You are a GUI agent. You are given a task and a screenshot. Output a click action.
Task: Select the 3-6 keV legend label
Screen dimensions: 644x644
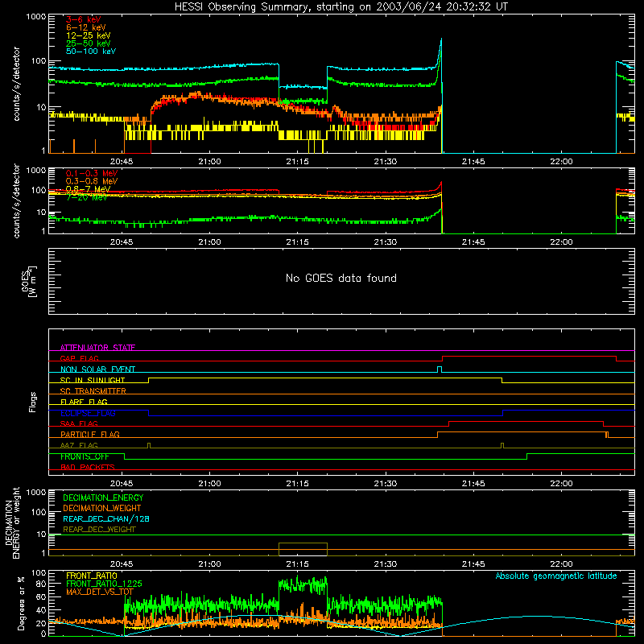(x=83, y=19)
